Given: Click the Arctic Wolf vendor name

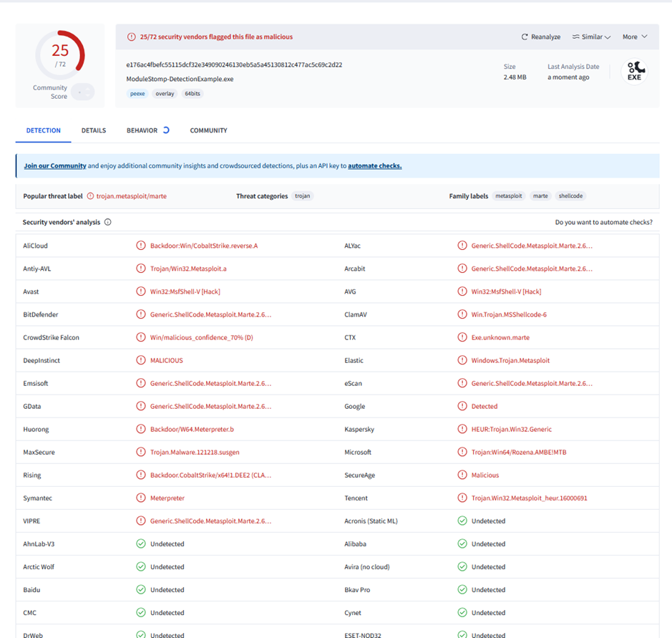Looking at the screenshot, I should (x=39, y=567).
